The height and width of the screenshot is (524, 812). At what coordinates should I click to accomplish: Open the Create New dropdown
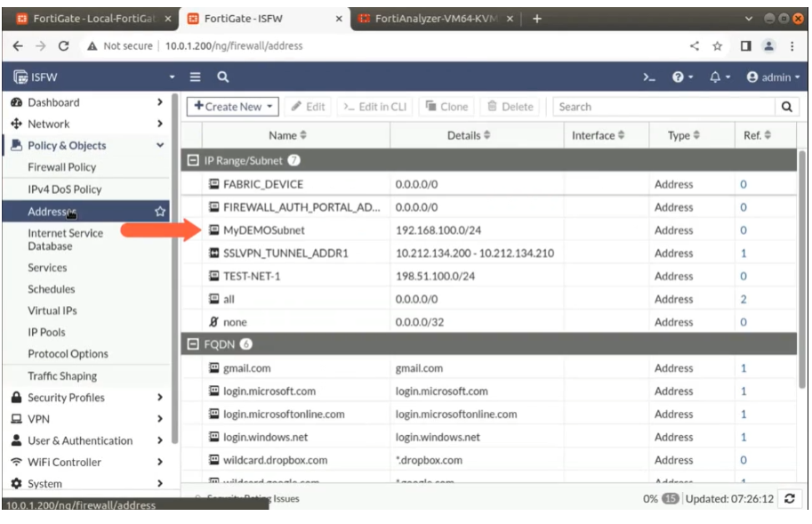(x=231, y=106)
